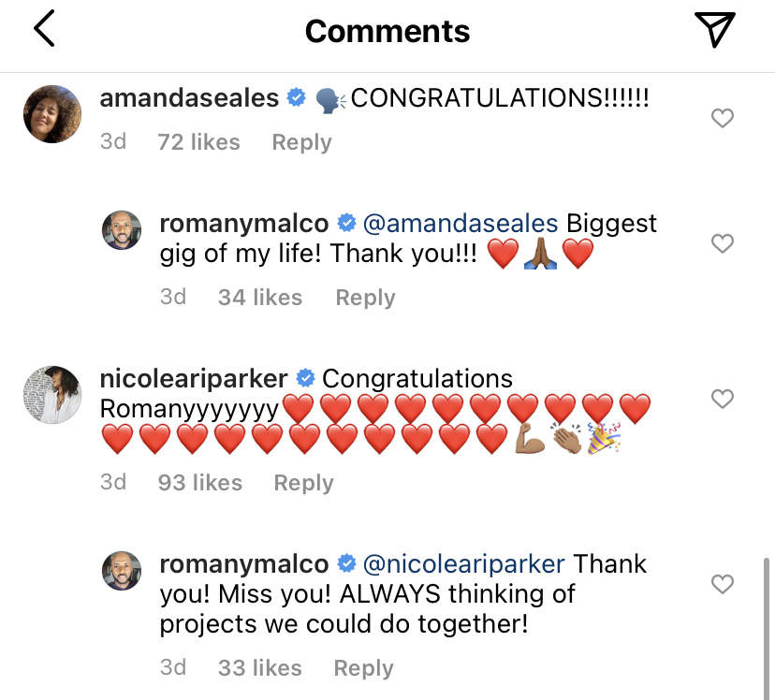The width and height of the screenshot is (775, 700).
Task: View the 72 likes on amandaseales' comment
Action: click(198, 142)
